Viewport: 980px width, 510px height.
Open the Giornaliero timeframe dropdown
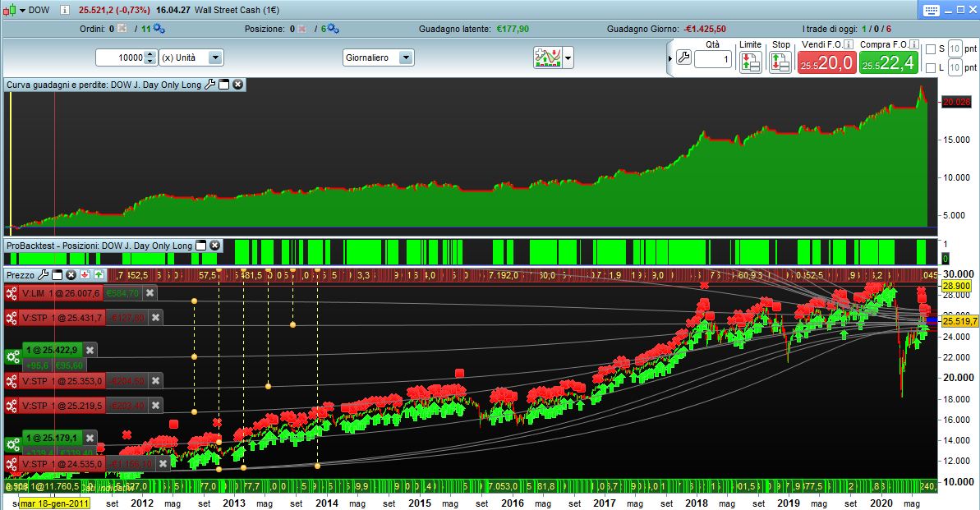pos(378,57)
